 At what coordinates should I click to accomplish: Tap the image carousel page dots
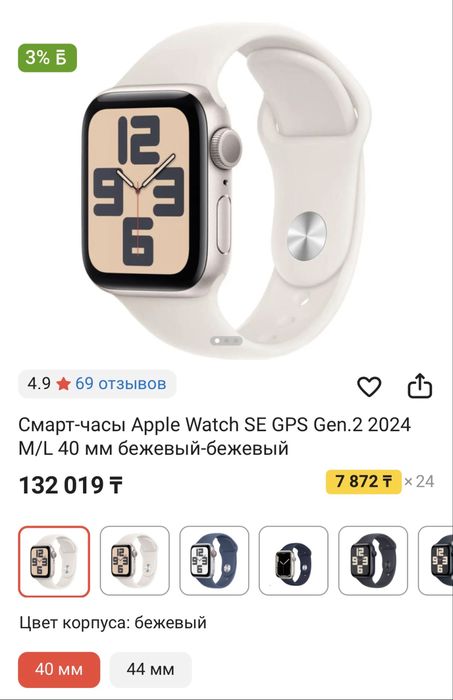[226, 341]
